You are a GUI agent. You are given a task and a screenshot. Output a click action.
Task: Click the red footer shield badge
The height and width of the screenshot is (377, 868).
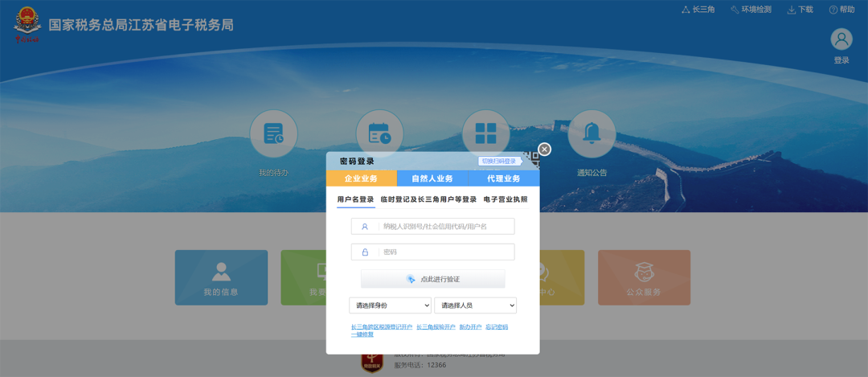click(x=371, y=363)
